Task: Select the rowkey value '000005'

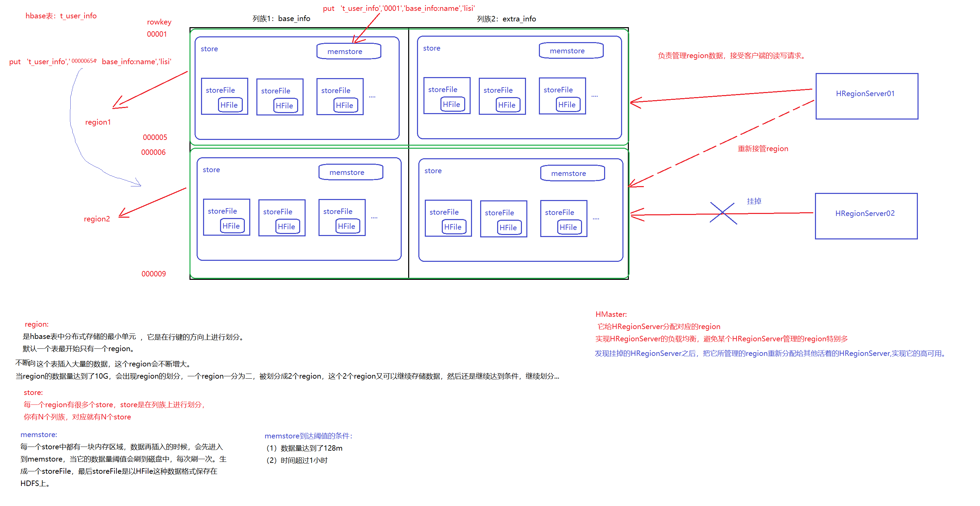Action: click(x=155, y=137)
